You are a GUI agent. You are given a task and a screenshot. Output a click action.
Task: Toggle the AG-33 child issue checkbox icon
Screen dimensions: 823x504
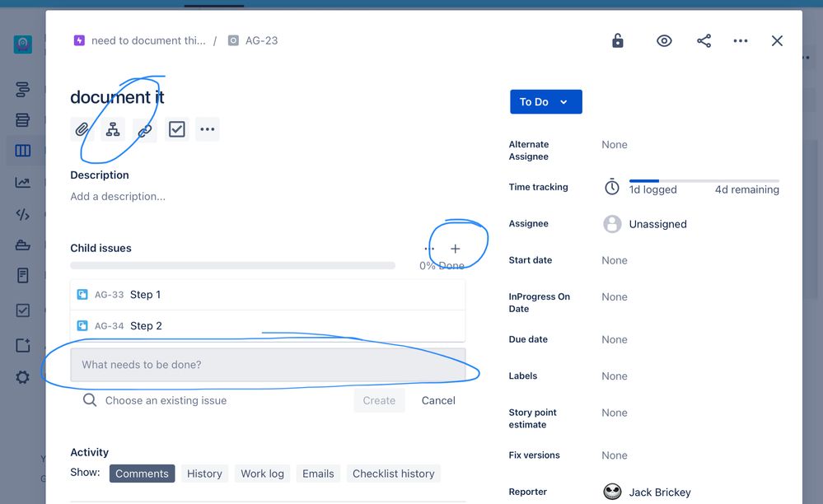pyautogui.click(x=82, y=294)
